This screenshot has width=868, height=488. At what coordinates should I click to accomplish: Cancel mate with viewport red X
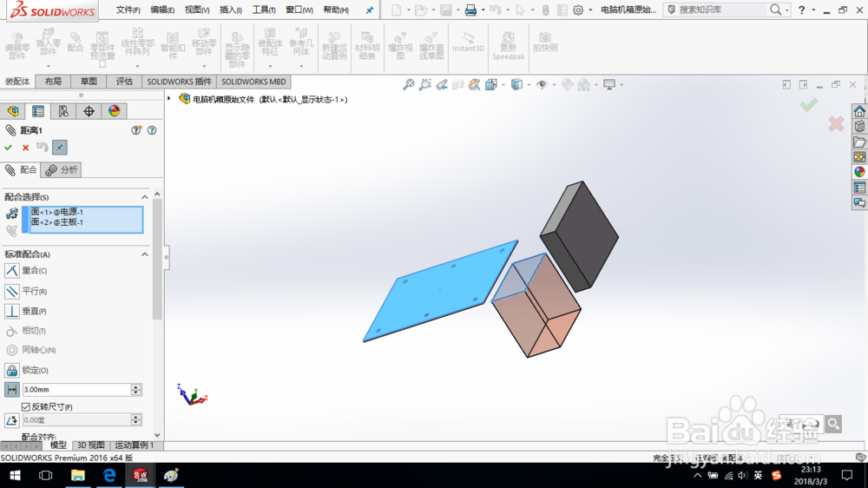coord(836,123)
